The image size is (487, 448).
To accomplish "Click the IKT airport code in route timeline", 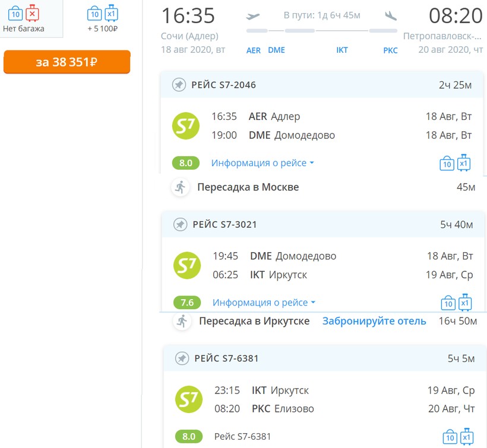I will pos(342,50).
